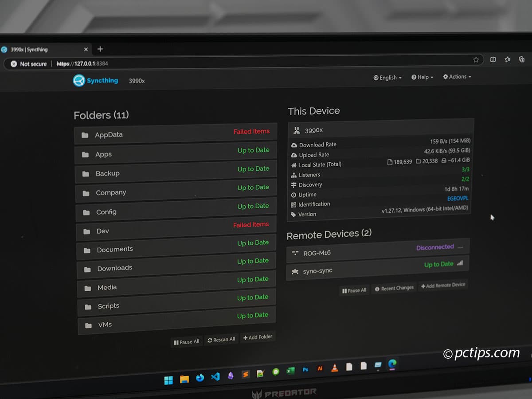Launch VLC media player from the taskbar
Image resolution: width=532 pixels, height=399 pixels.
pyautogui.click(x=335, y=368)
